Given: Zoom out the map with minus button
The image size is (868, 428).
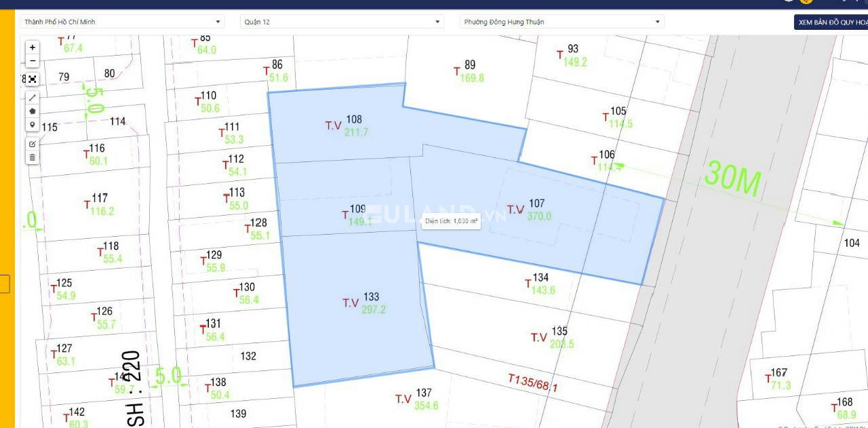Looking at the screenshot, I should pos(33,61).
